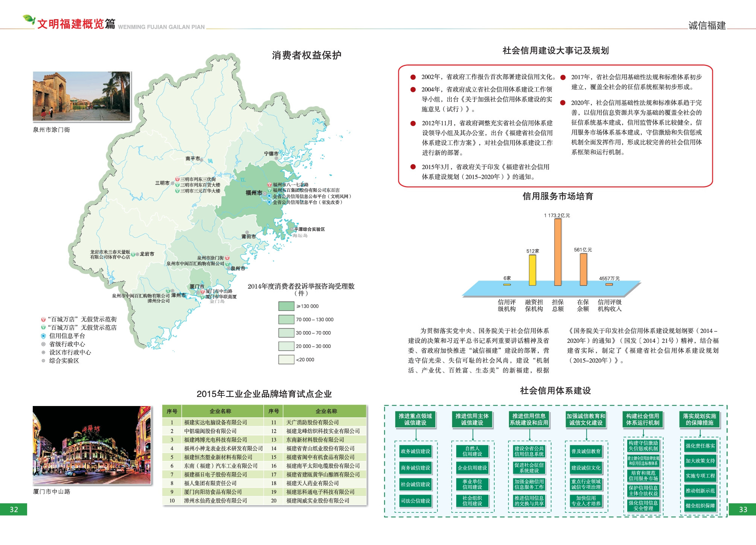The height and width of the screenshot is (545, 756).
Task: Click the orange 在保余额 bar labeled 561亿元
Action: click(x=583, y=269)
